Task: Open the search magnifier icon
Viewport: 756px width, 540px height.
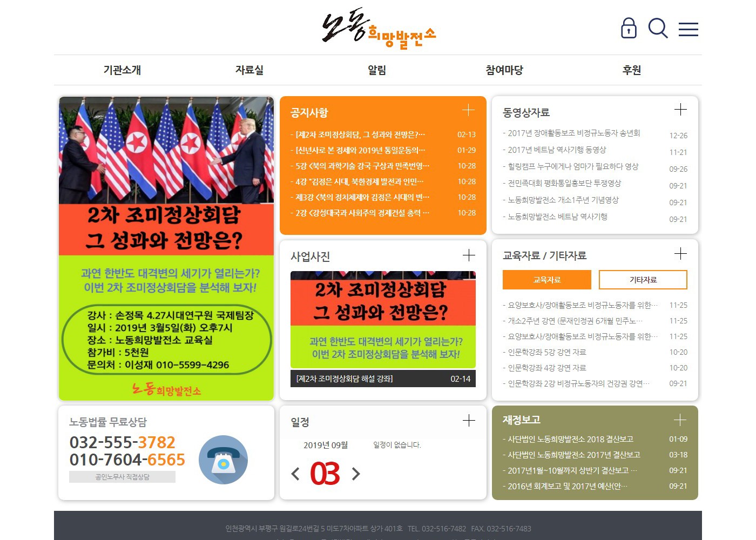Action: click(658, 28)
